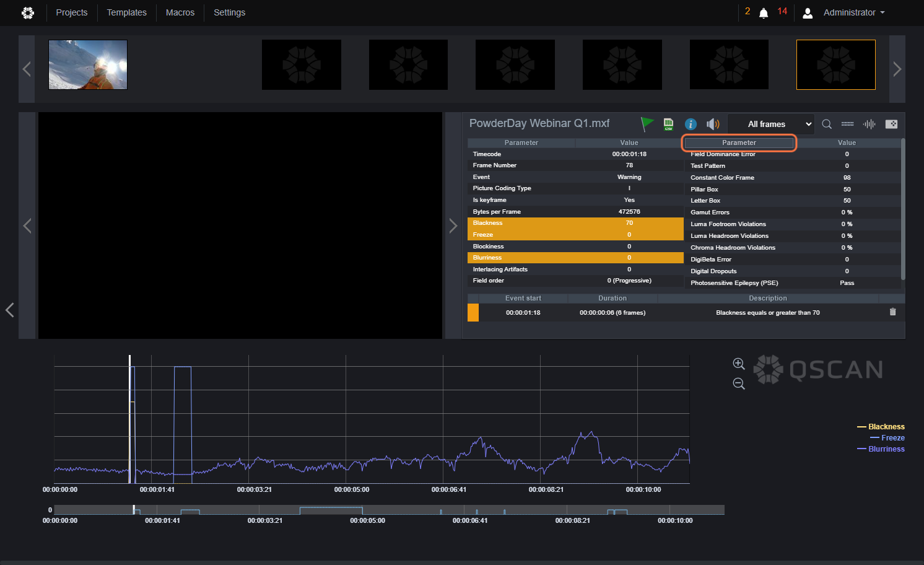
Task: Export the report as CSV
Action: coord(668,124)
